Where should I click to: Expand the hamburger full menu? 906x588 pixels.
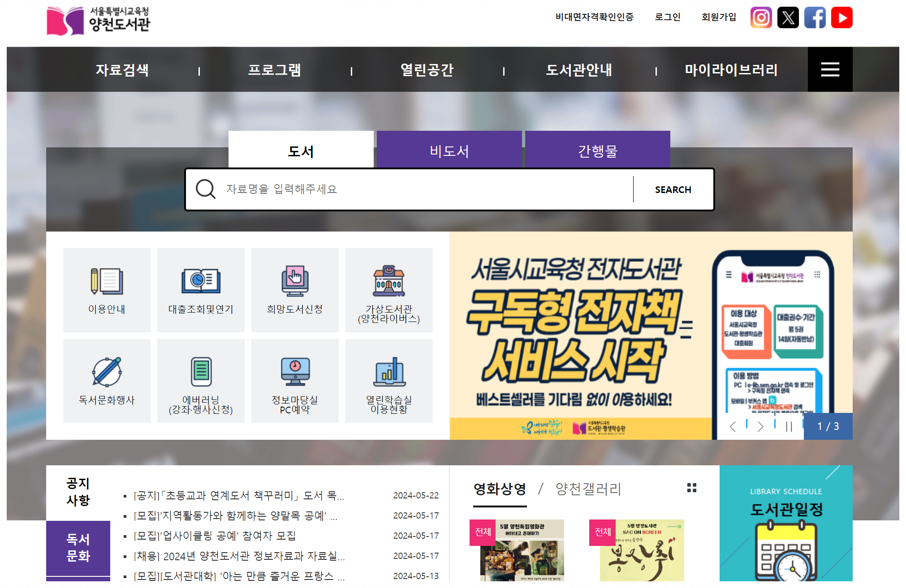(830, 69)
